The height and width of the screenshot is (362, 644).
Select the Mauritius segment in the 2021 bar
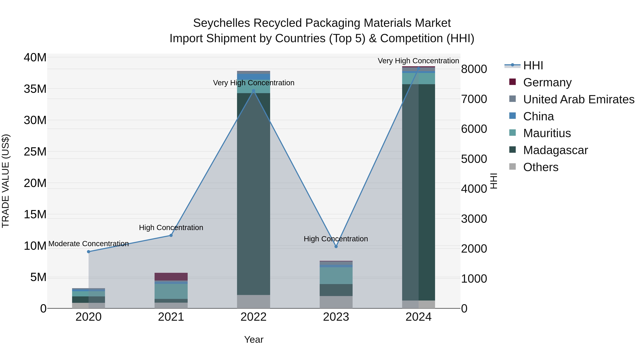[x=171, y=291]
